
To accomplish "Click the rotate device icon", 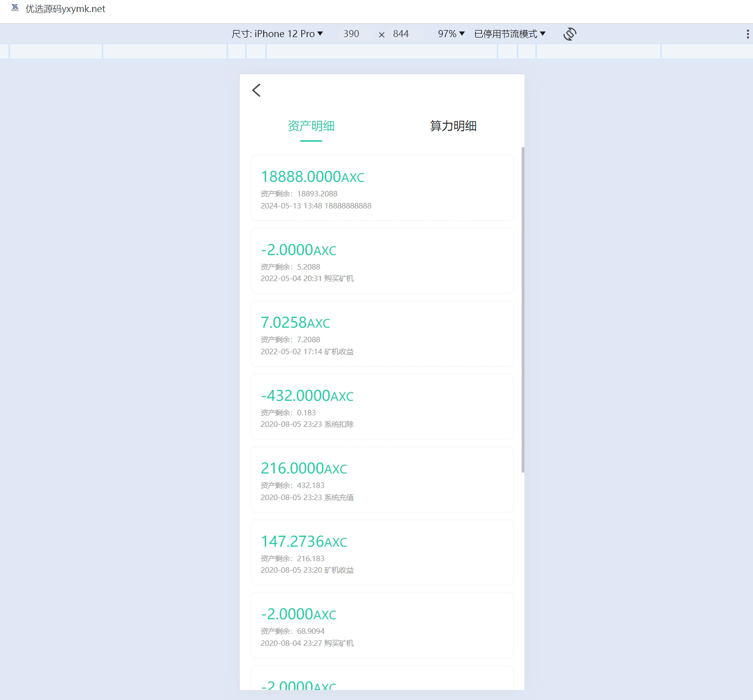I will point(570,34).
